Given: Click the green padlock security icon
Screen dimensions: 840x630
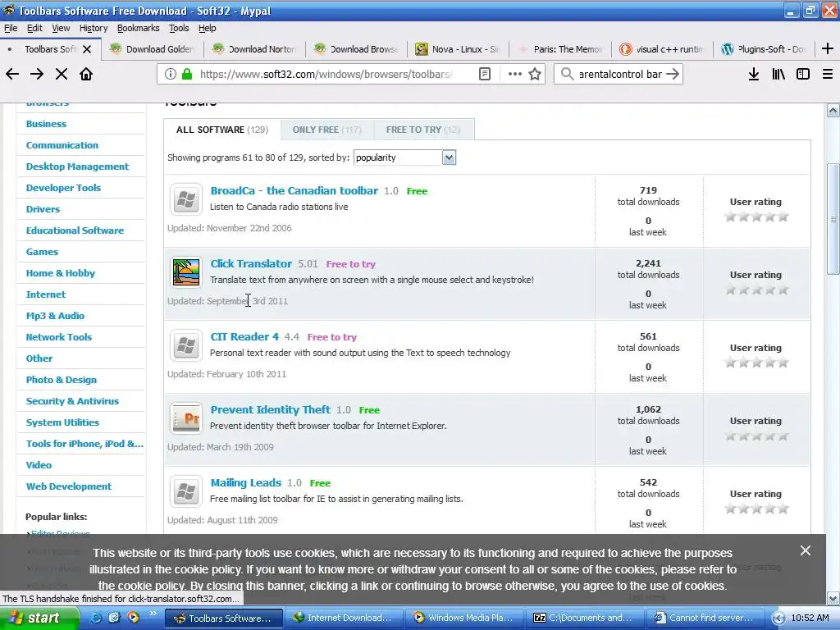Looking at the screenshot, I should 186,74.
